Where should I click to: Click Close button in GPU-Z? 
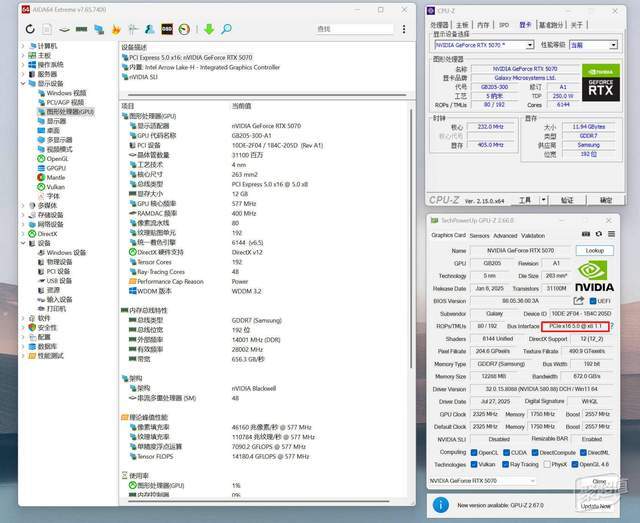tap(599, 481)
